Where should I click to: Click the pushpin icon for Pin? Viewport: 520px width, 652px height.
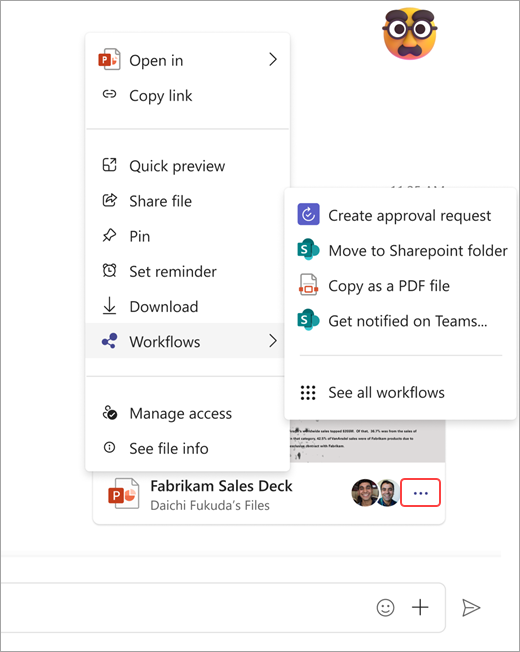coord(109,235)
